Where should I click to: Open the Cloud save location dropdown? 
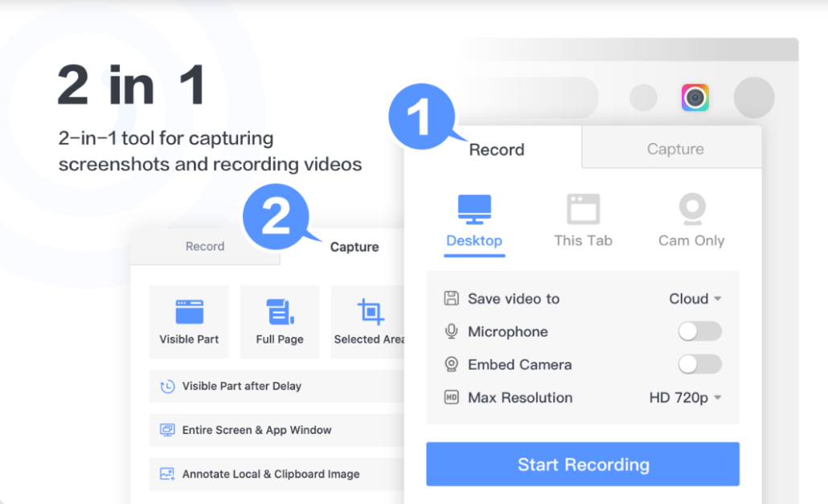click(695, 299)
